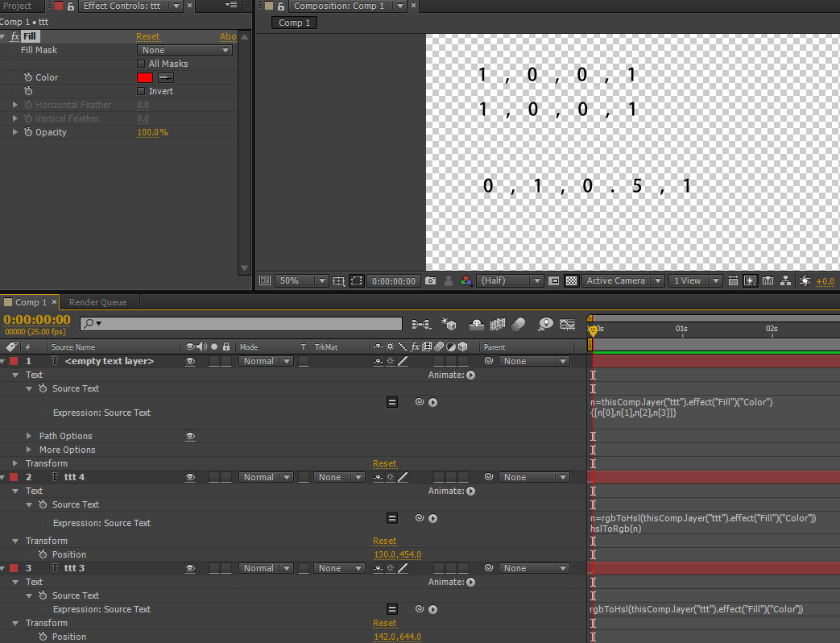Enable the Invert checkbox

[x=142, y=91]
